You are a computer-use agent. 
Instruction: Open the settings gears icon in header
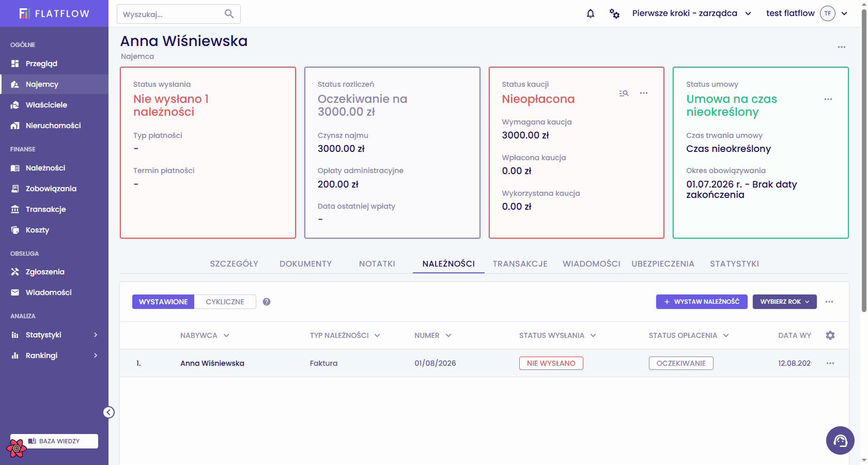(x=614, y=13)
